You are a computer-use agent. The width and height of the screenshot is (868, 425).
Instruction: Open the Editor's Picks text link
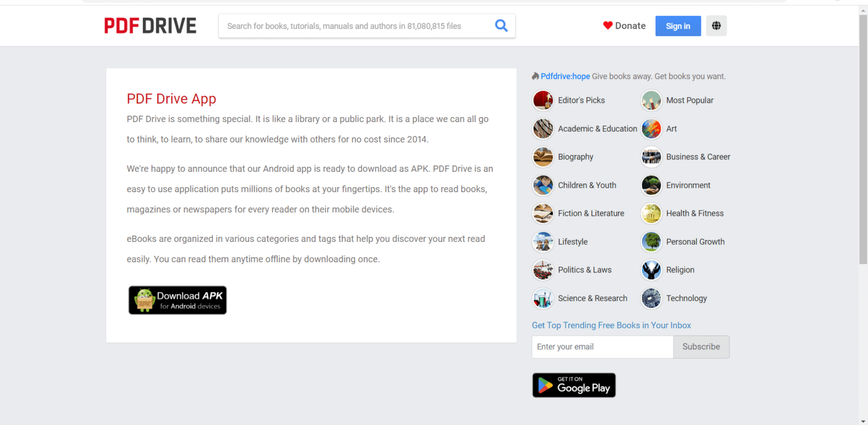[x=581, y=101]
